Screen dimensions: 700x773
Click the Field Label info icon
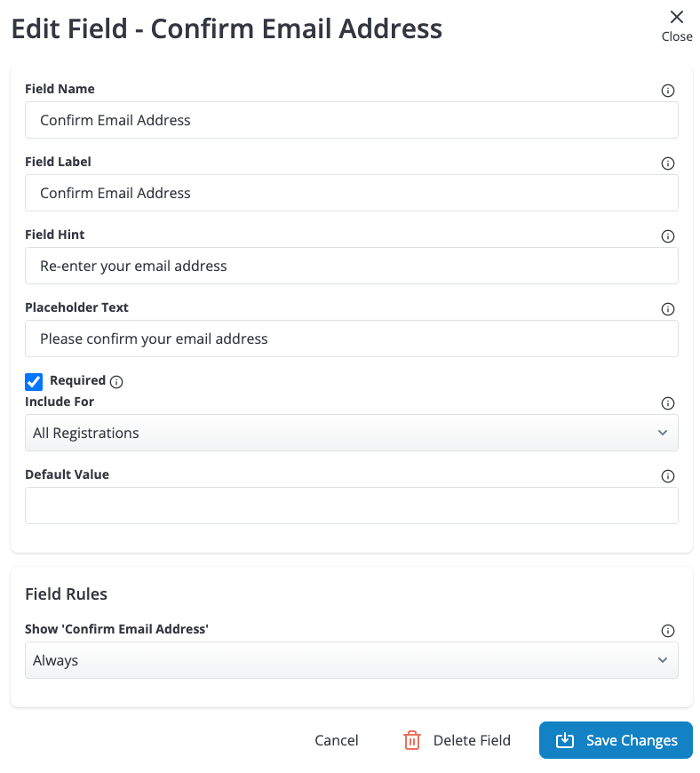[x=667, y=163]
